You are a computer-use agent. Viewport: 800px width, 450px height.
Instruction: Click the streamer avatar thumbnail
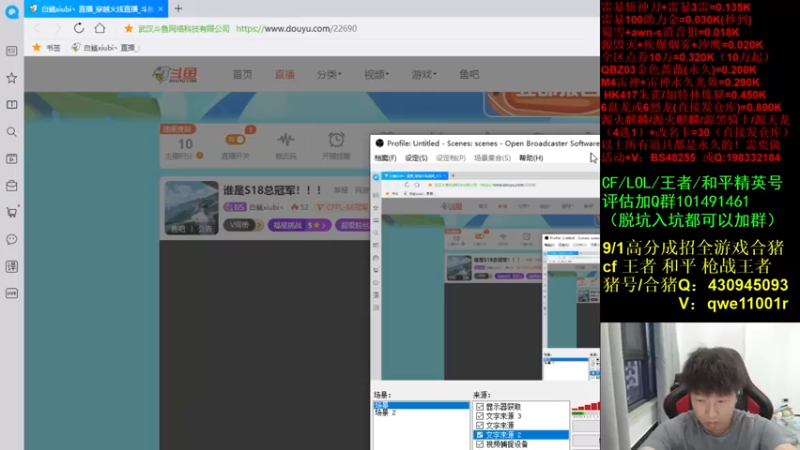point(191,208)
